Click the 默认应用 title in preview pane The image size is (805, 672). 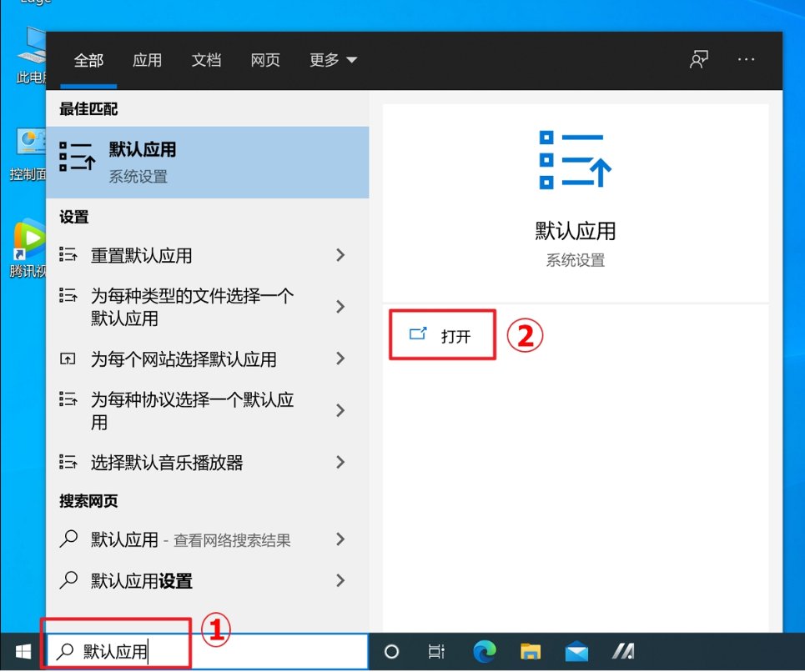click(575, 231)
